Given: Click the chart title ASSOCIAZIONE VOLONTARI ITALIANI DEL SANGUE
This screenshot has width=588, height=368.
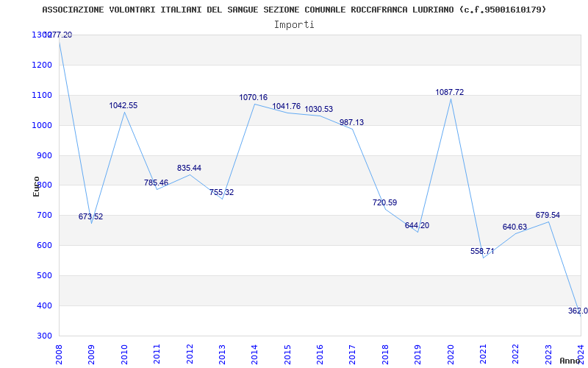Looking at the screenshot, I should (294, 10).
